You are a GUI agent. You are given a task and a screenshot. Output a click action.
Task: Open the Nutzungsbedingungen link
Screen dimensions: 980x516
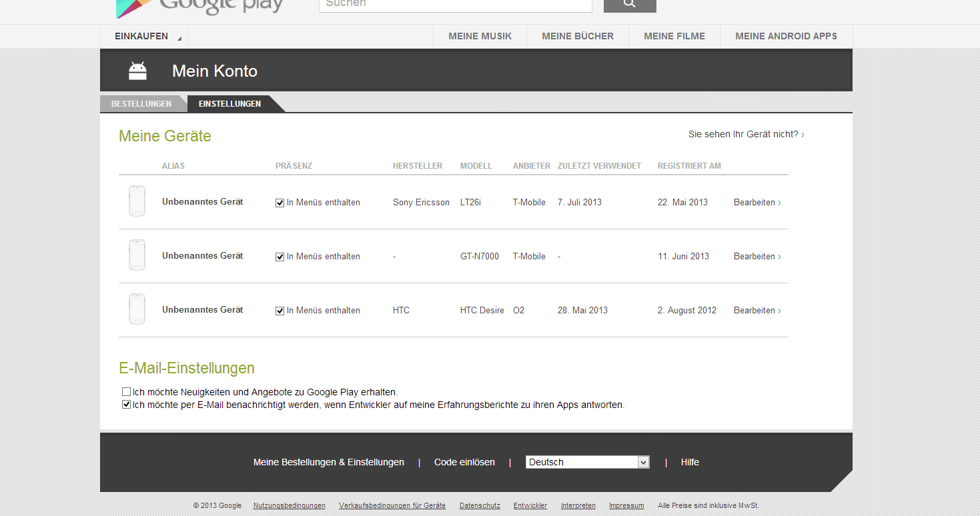pos(290,506)
